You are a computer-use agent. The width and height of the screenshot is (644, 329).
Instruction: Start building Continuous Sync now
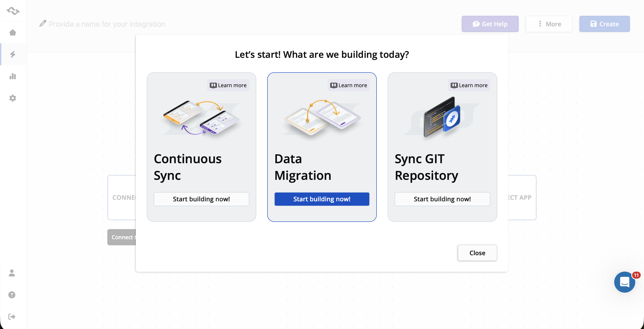tap(201, 199)
